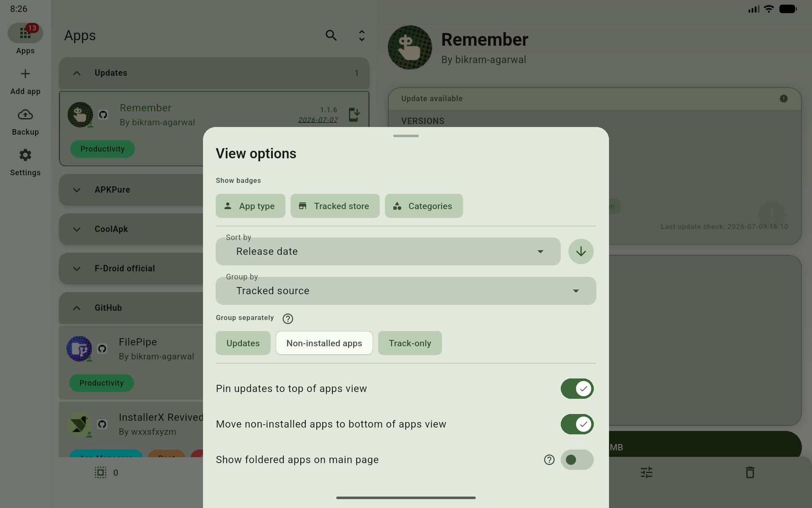Toggle the Non-installed apps chip
The height and width of the screenshot is (508, 812).
324,343
